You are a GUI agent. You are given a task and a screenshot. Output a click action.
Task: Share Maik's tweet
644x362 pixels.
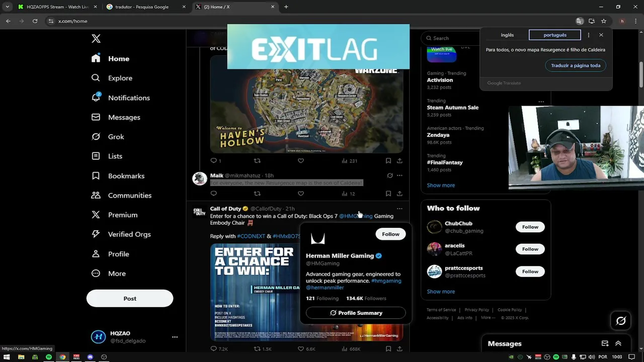pos(399,194)
